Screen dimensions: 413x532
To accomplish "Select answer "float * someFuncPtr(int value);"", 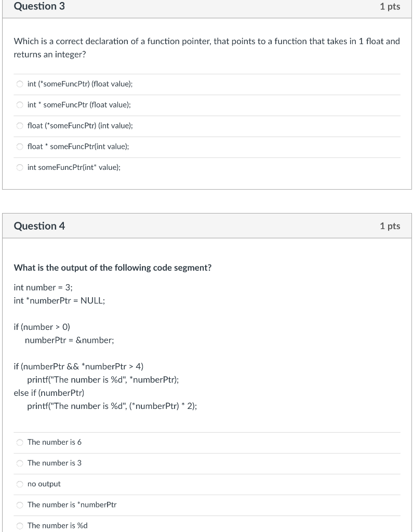I will click(20, 146).
